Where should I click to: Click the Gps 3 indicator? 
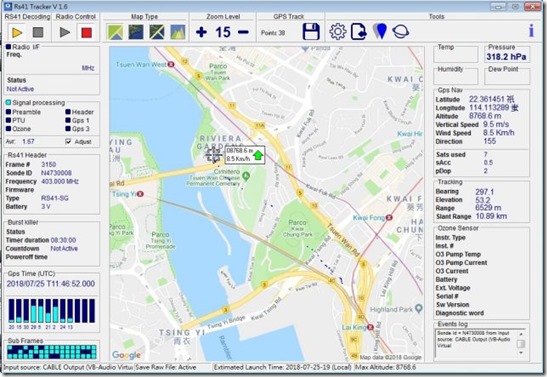point(68,129)
